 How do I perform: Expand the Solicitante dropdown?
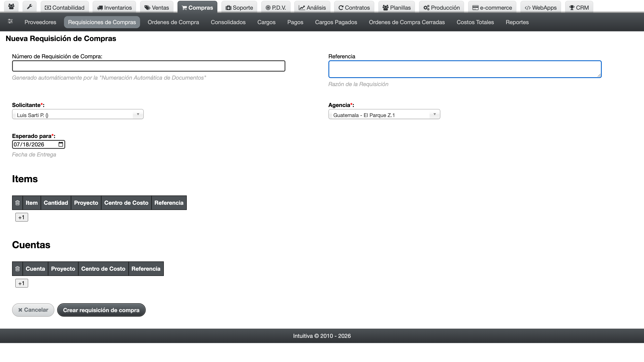78,114
